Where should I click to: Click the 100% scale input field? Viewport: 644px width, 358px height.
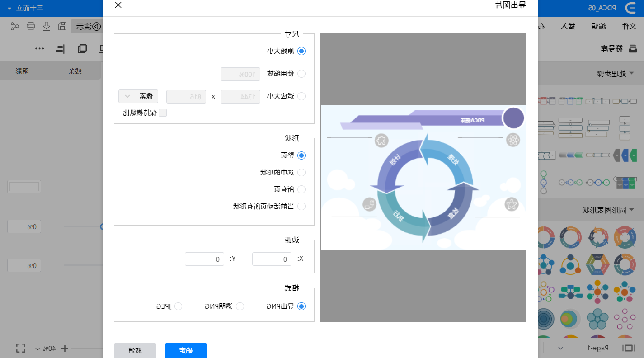[240, 74]
